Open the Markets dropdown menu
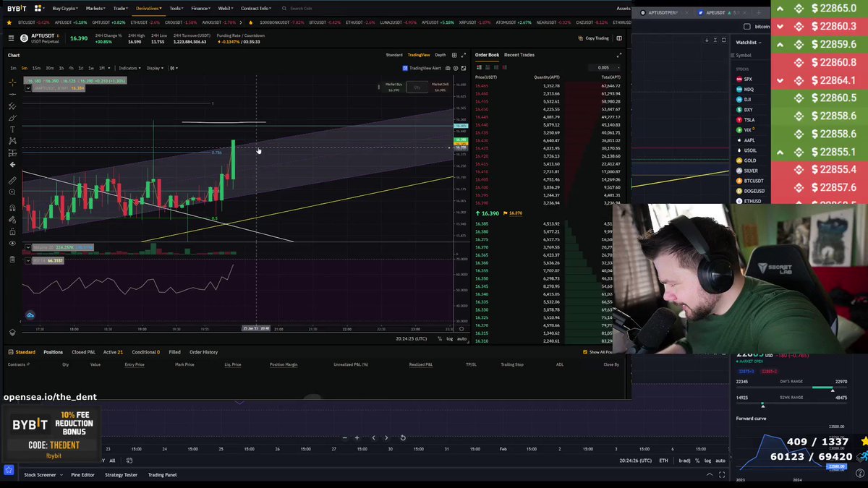Screen dimensions: 868x488 [95, 9]
